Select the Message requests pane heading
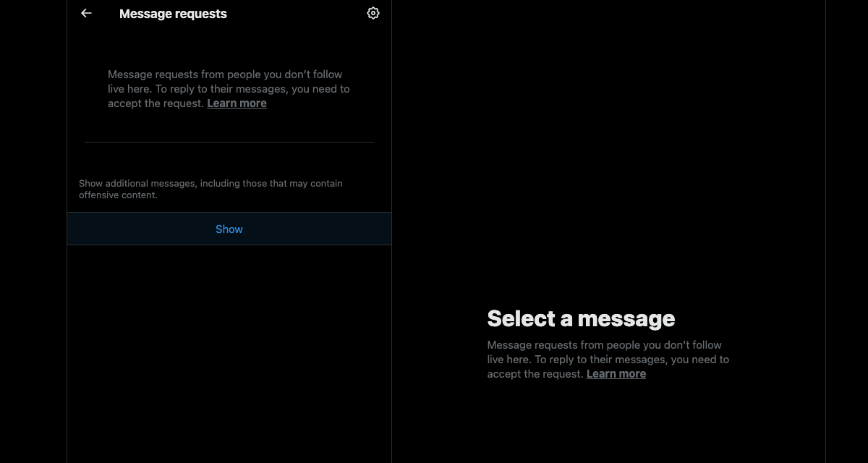Image resolution: width=868 pixels, height=463 pixels. pyautogui.click(x=173, y=13)
